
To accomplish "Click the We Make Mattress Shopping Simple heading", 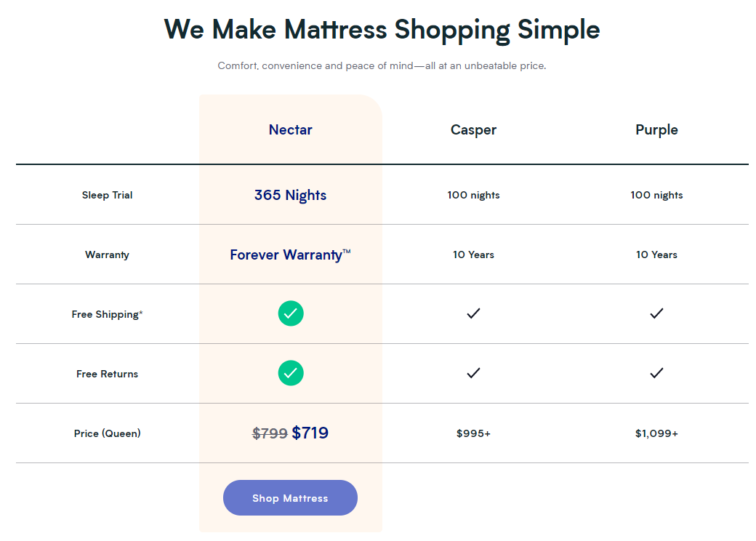I will 382,29.
